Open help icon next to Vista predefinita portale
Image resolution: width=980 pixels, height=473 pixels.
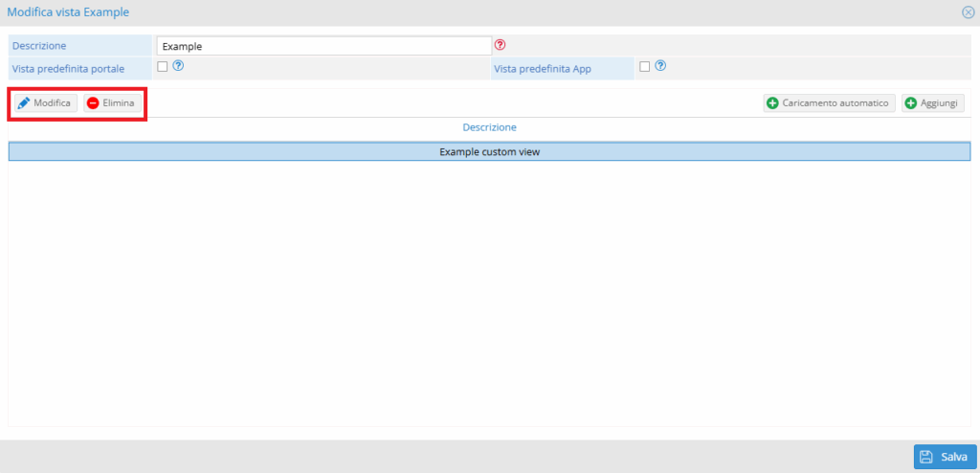(178, 66)
